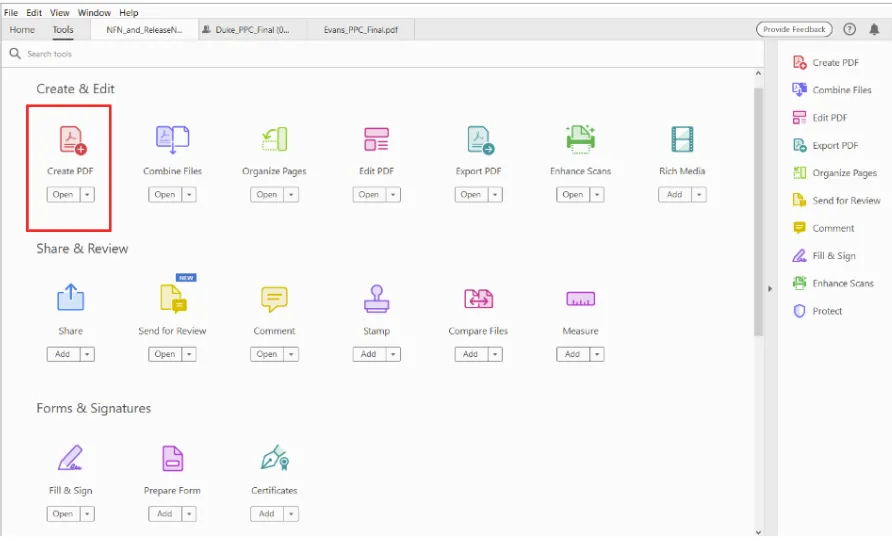
Task: Collapse the right tools pane arrow
Action: pyautogui.click(x=770, y=289)
